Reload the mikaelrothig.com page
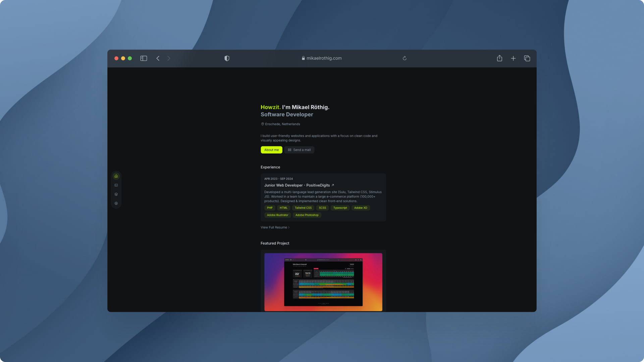The height and width of the screenshot is (362, 644). click(405, 58)
